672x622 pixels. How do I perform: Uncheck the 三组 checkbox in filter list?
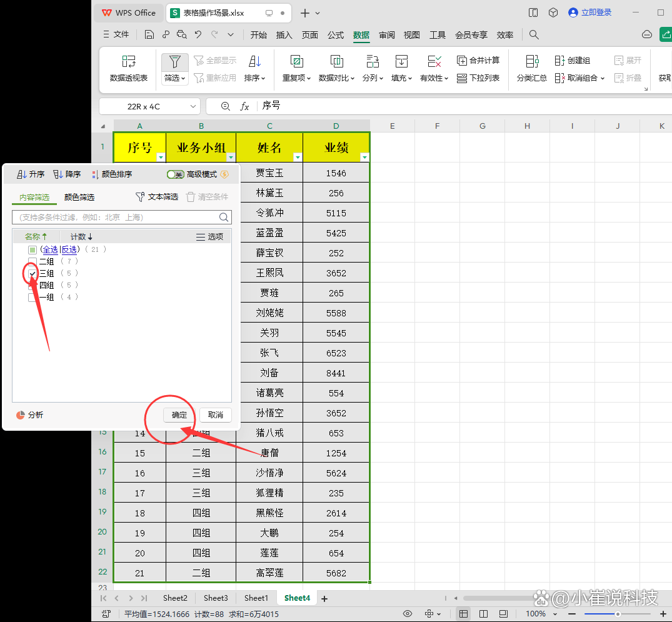click(33, 273)
